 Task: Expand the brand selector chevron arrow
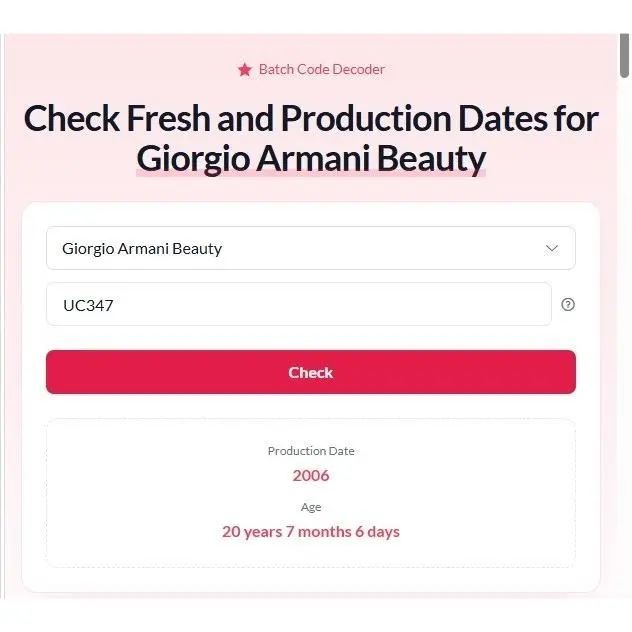552,248
